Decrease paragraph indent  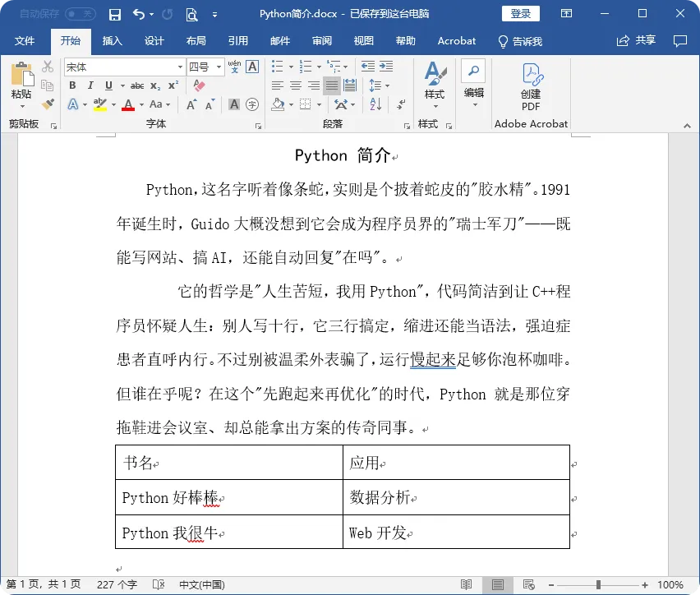coord(368,67)
